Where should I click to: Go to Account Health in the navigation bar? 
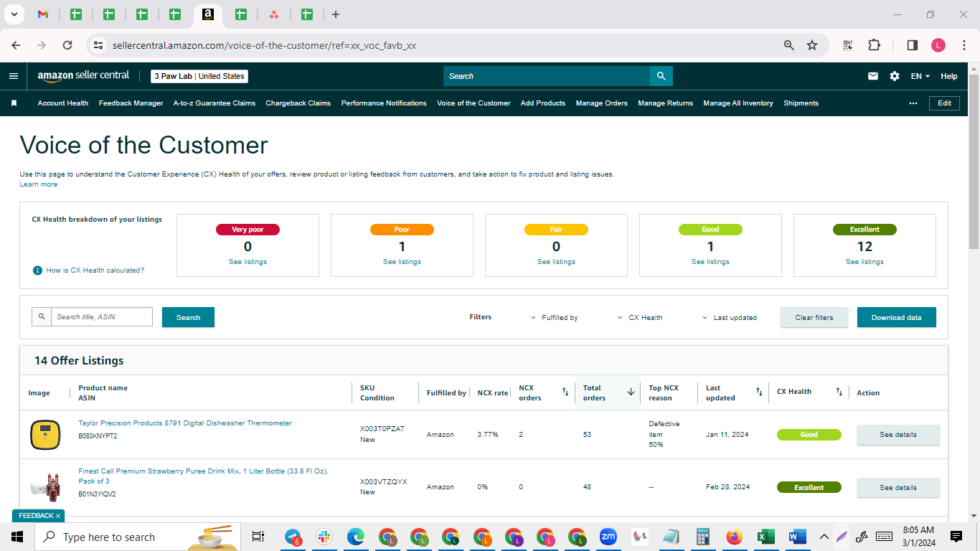[x=63, y=103]
